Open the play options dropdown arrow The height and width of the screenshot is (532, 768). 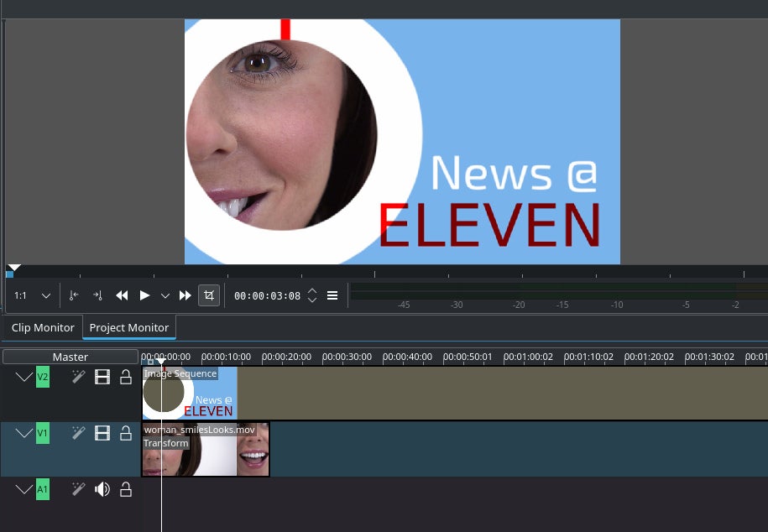pyautogui.click(x=165, y=295)
